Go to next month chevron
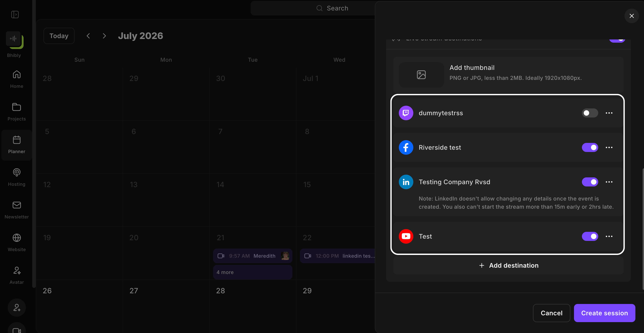The height and width of the screenshot is (333, 644). pyautogui.click(x=104, y=36)
